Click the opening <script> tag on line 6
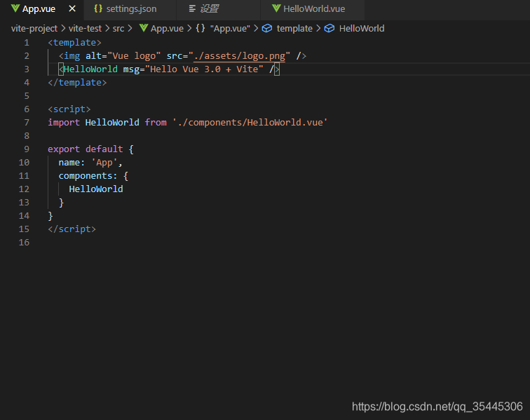 (x=69, y=109)
